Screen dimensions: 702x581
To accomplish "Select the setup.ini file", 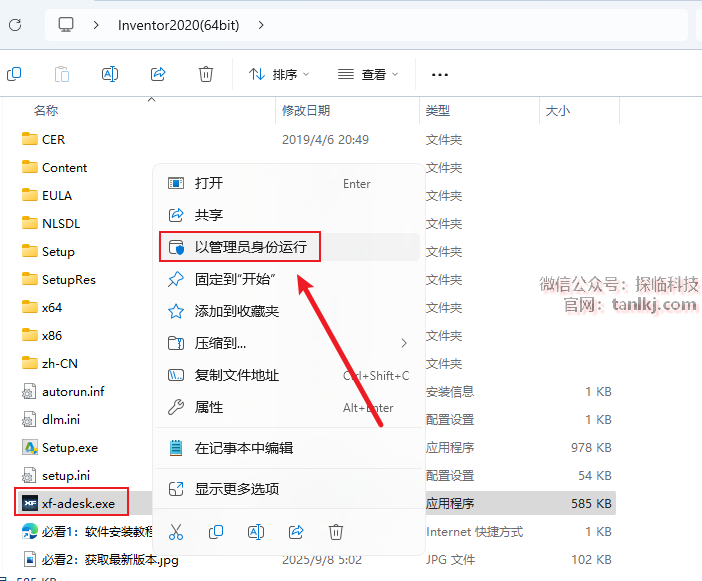I will point(56,475).
